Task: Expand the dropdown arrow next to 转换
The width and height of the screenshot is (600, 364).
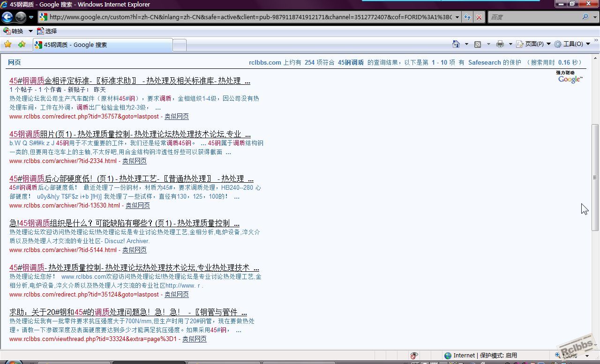Action: tap(30, 31)
